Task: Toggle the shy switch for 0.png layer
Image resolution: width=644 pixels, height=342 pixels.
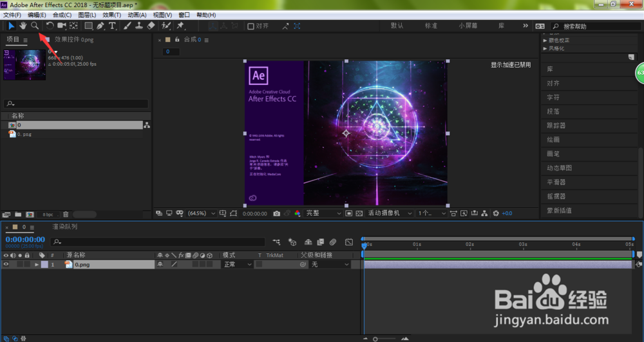Action: (160, 265)
